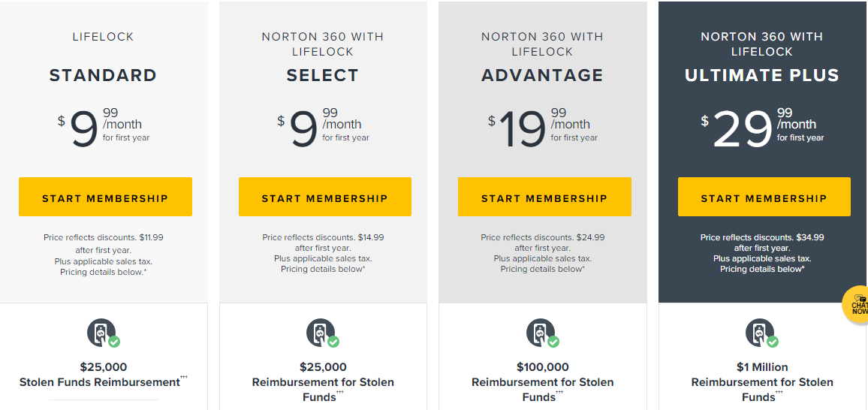Image resolution: width=868 pixels, height=410 pixels.
Task: Click the $1 Million Reimbursement text
Action: pyautogui.click(x=761, y=381)
